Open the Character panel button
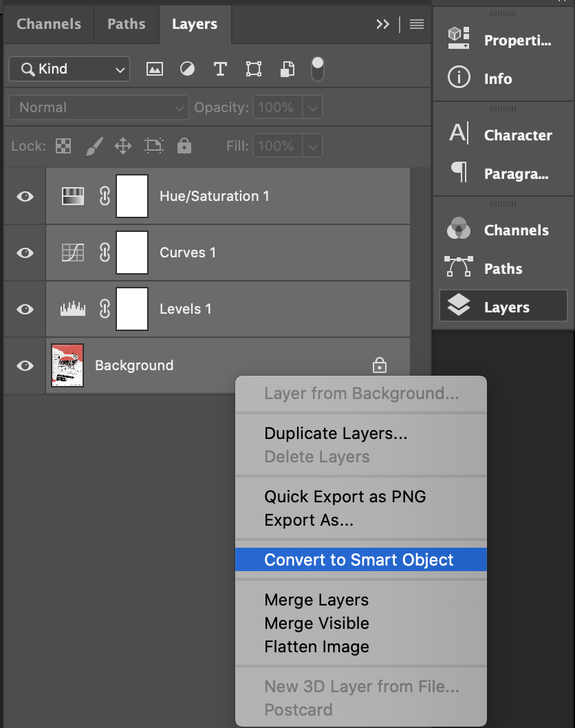This screenshot has height=728, width=575. point(503,135)
